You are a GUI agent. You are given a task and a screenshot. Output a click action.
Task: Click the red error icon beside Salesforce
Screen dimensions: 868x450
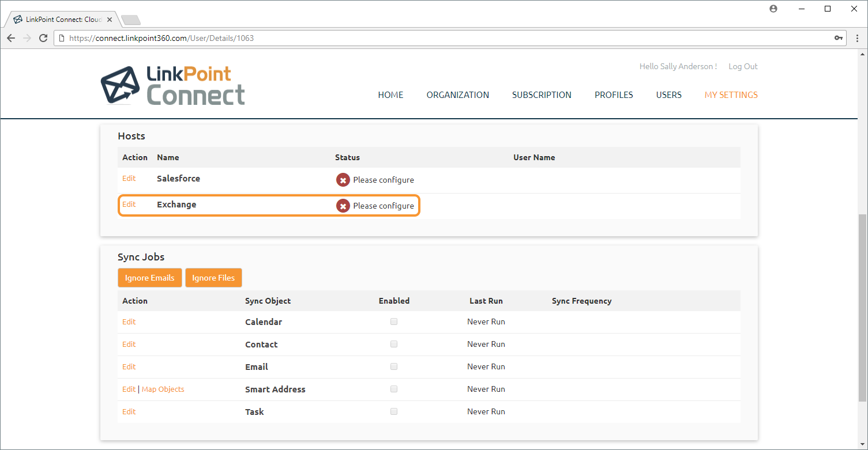tap(343, 180)
